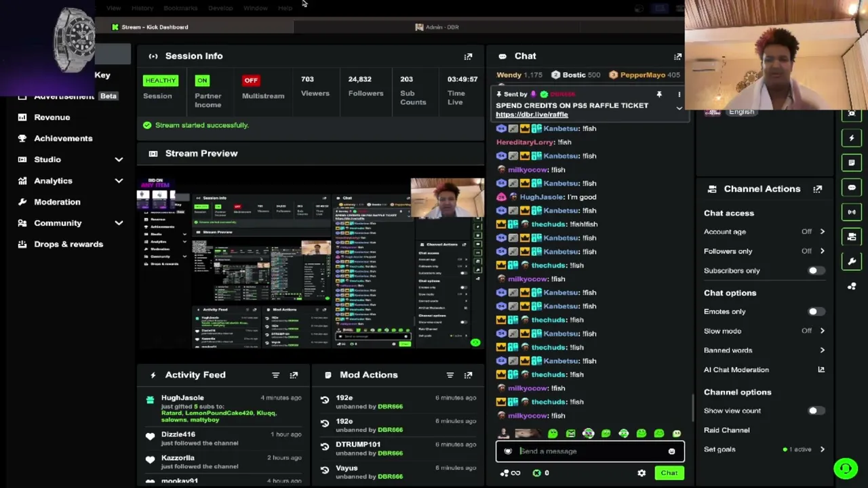This screenshot has width=868, height=488.
Task: Pop out the Session Info panel
Action: tap(468, 56)
